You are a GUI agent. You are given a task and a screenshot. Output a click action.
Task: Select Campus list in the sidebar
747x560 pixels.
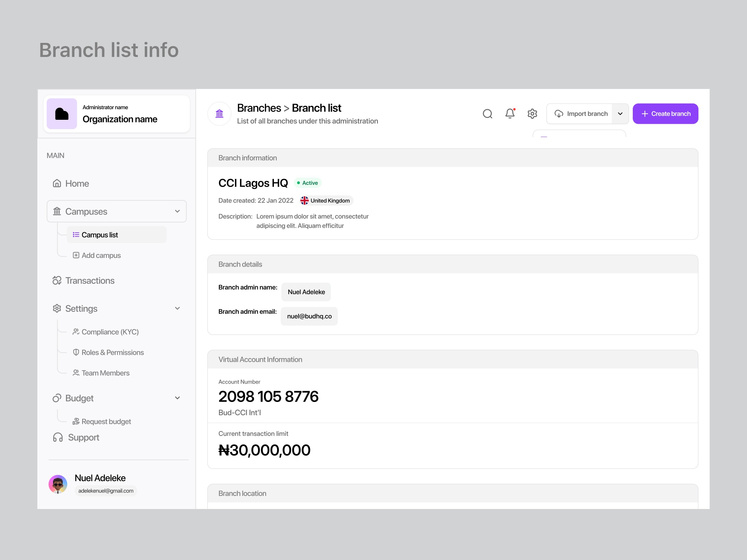[100, 235]
